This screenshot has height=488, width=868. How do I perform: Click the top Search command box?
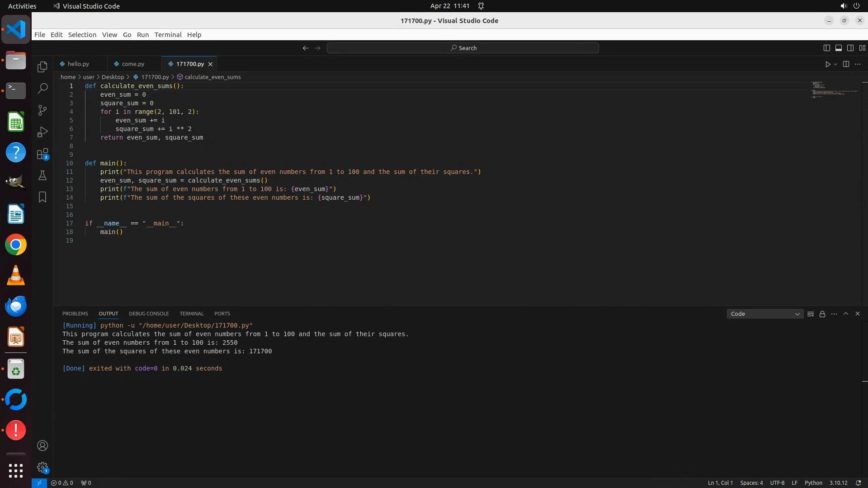click(462, 48)
